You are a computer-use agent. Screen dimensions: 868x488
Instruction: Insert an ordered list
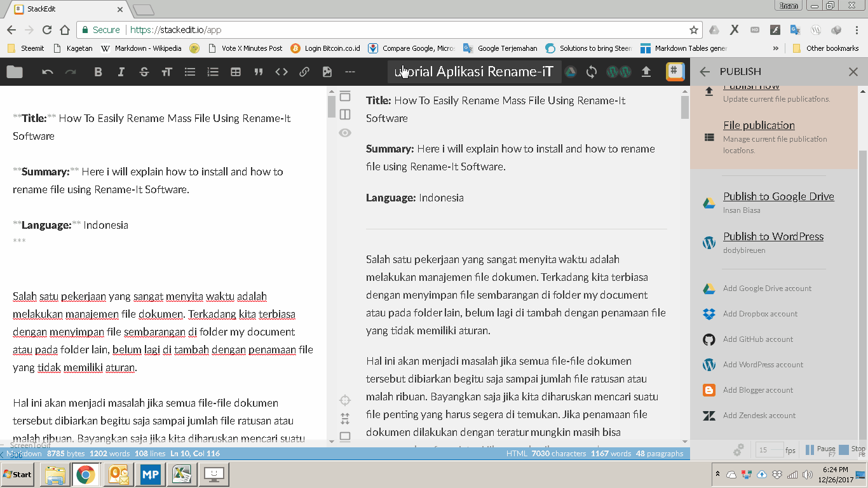[213, 72]
